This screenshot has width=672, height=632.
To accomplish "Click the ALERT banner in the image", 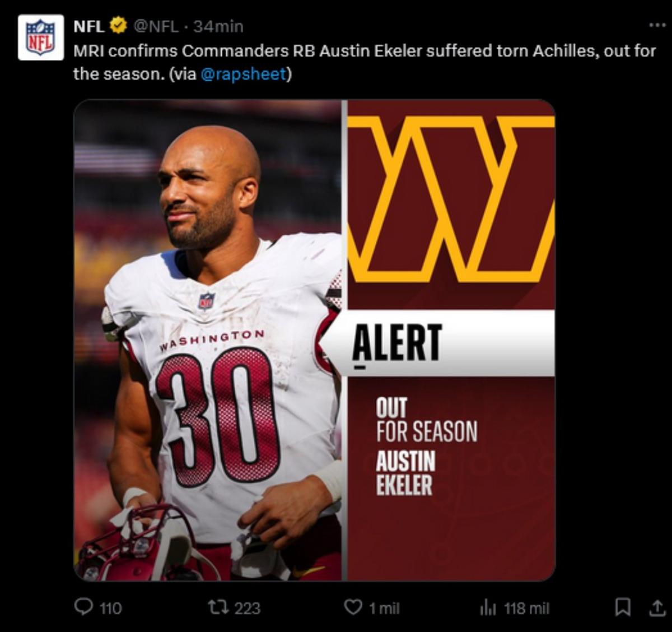I will coord(442,342).
